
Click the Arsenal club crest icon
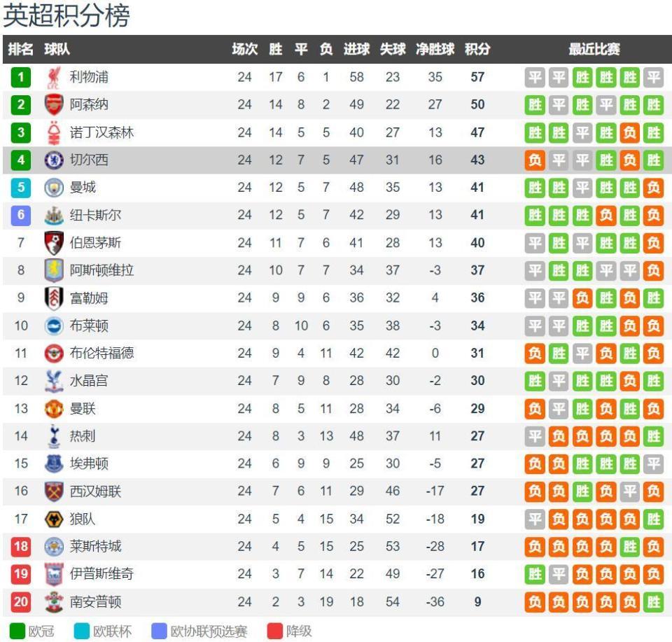pos(54,105)
